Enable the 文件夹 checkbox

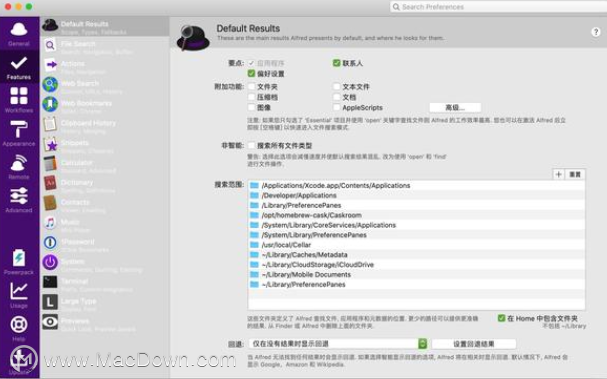tap(252, 86)
